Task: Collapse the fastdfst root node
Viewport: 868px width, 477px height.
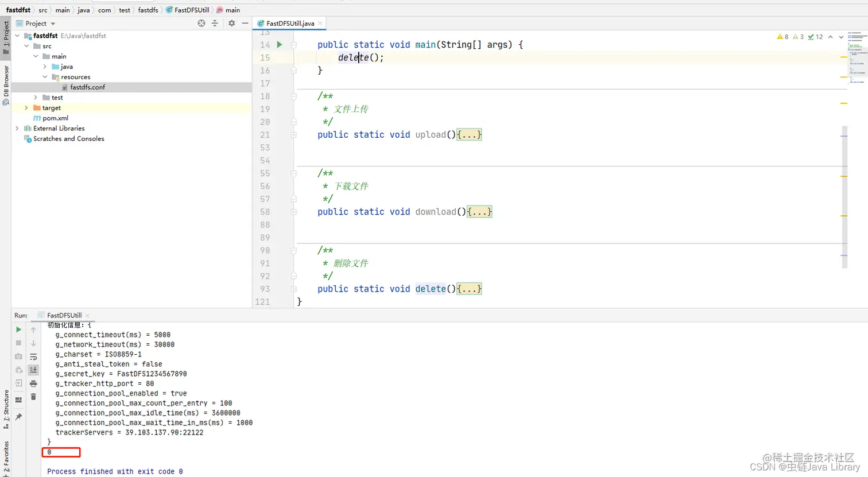Action: [x=17, y=36]
